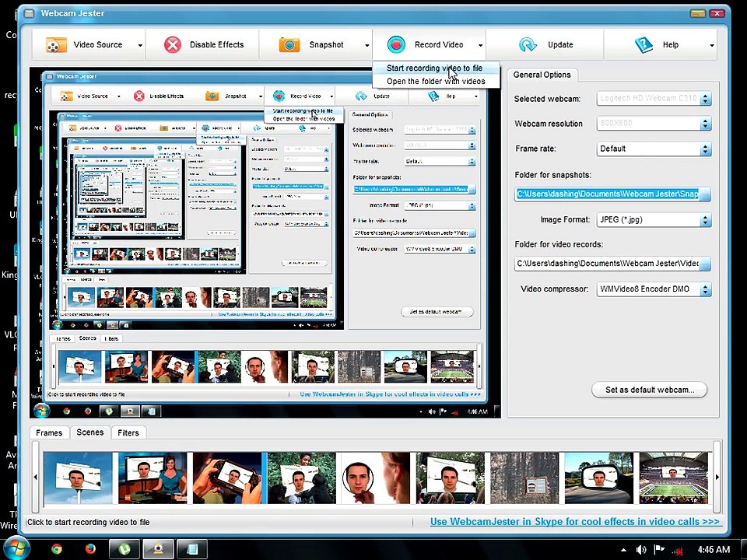Click the red Record Video circle icon
This screenshot has width=747, height=560.
(396, 44)
